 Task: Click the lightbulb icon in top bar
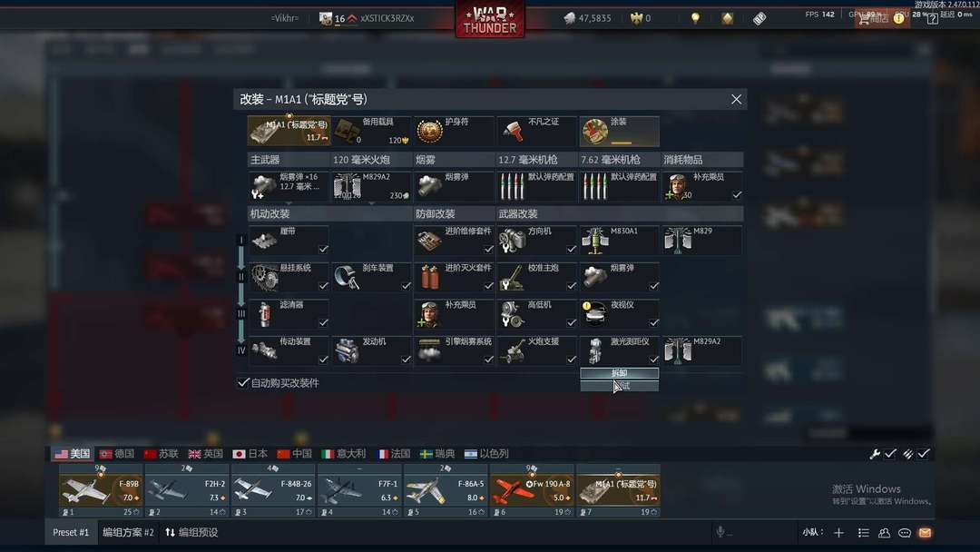(x=695, y=18)
